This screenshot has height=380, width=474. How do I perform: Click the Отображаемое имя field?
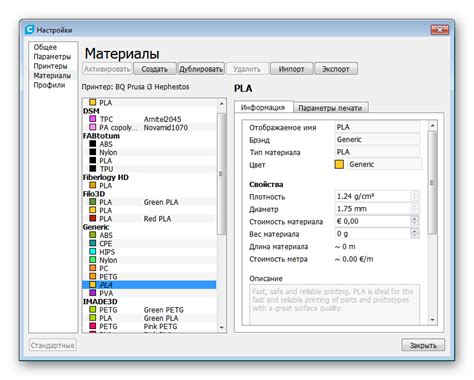377,127
